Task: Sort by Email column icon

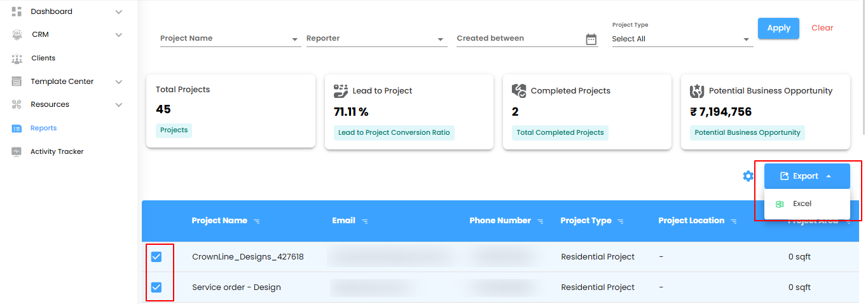Action: pyautogui.click(x=365, y=221)
